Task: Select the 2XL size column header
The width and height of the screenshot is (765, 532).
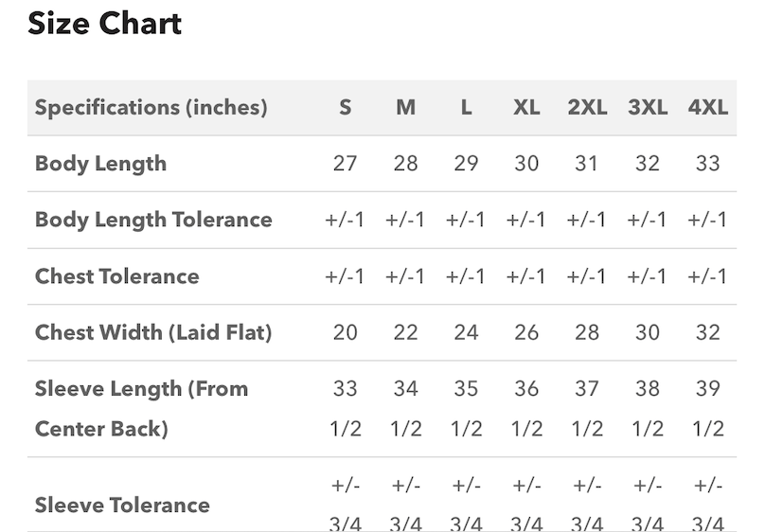Action: 587,107
